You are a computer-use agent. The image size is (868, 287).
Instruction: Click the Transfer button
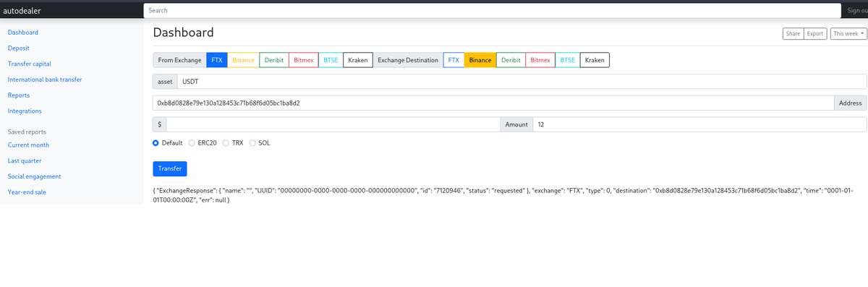coord(170,168)
